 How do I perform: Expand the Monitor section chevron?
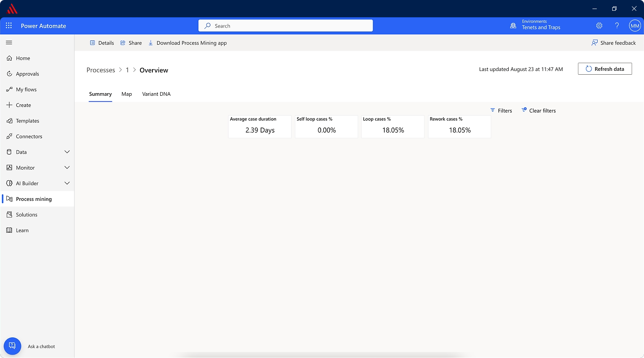(67, 168)
